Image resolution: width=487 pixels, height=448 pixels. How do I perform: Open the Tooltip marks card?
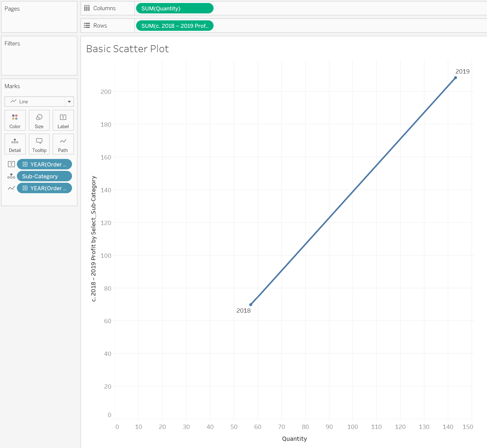(39, 144)
